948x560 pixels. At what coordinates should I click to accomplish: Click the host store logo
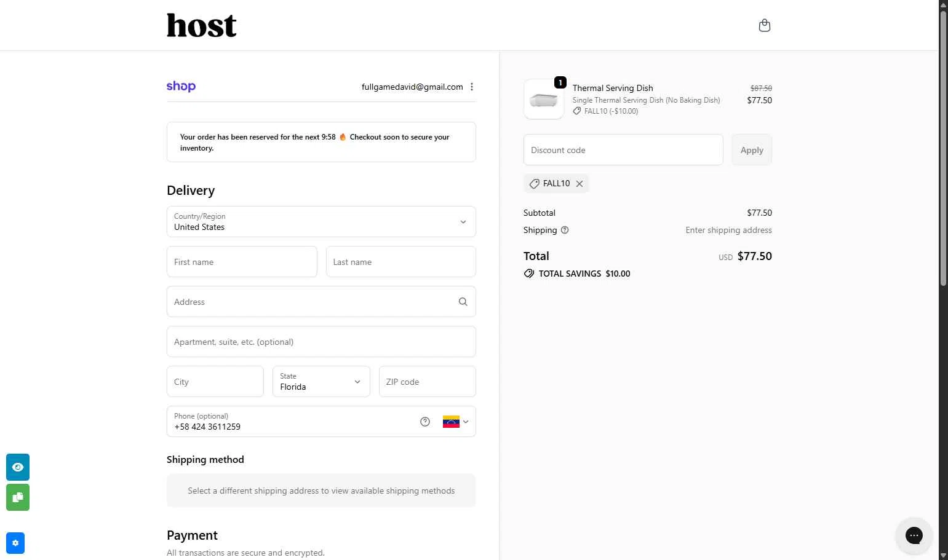(202, 25)
